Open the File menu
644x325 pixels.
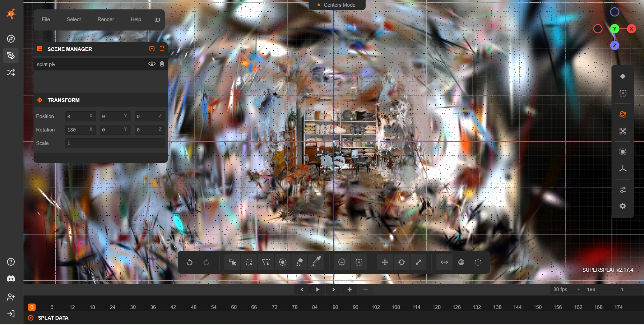pyautogui.click(x=46, y=19)
